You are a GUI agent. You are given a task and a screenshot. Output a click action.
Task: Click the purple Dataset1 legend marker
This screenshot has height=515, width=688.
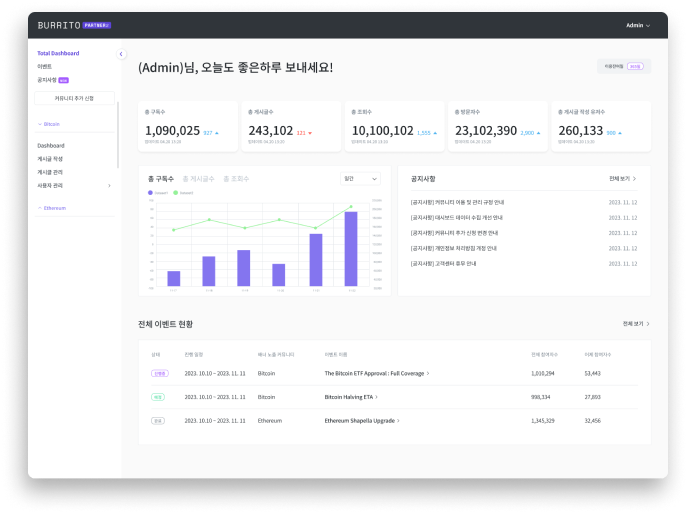(x=150, y=192)
